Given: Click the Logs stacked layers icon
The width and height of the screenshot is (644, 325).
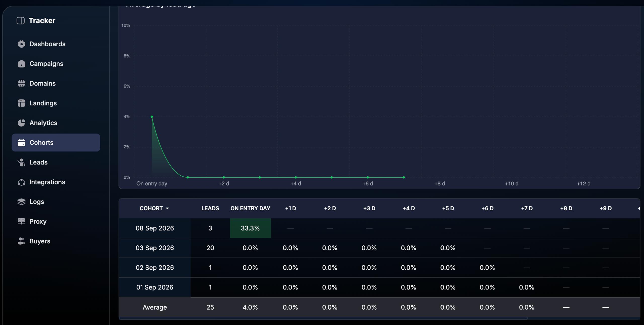Looking at the screenshot, I should (21, 202).
